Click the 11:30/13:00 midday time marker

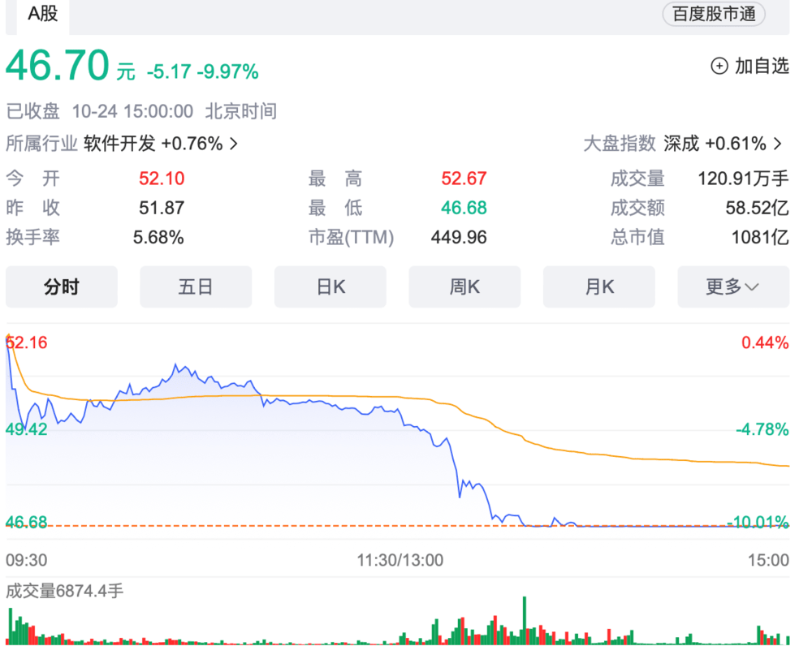[x=400, y=560]
